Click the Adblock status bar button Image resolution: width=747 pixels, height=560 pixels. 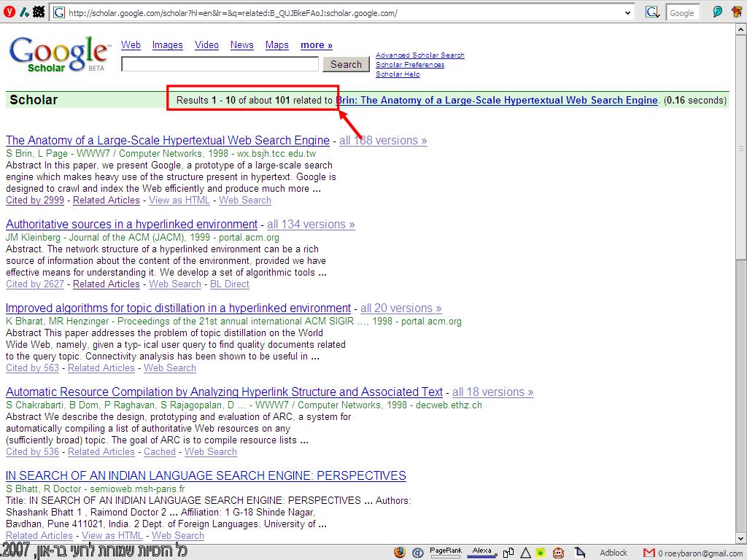click(613, 553)
